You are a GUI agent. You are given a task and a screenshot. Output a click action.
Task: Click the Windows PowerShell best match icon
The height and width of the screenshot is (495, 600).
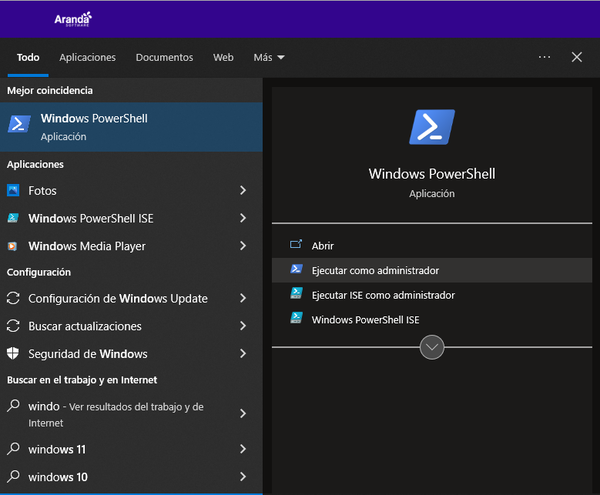pos(19,124)
